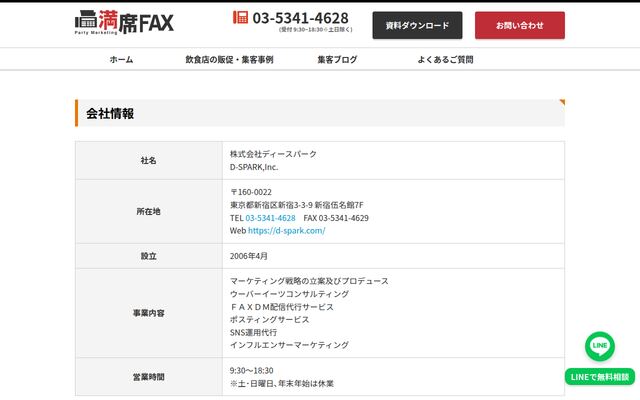Click the text 株式会社ディースパーク
640x400 pixels.
click(273, 154)
